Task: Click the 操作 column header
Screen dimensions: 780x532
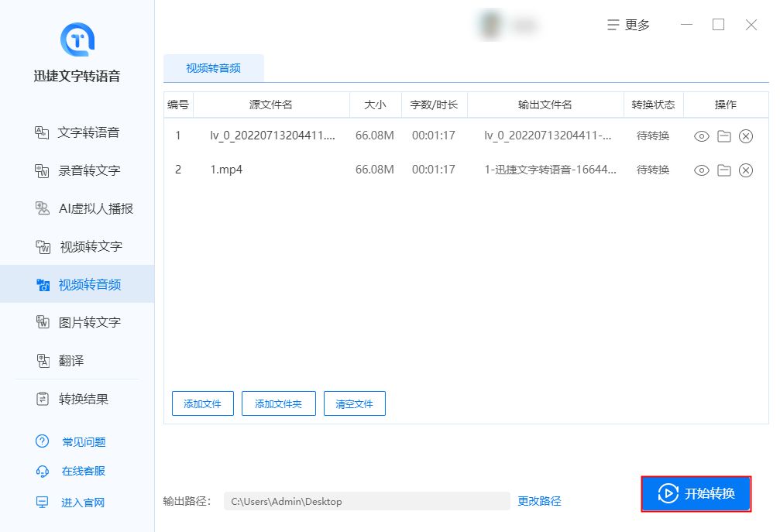Action: (725, 105)
